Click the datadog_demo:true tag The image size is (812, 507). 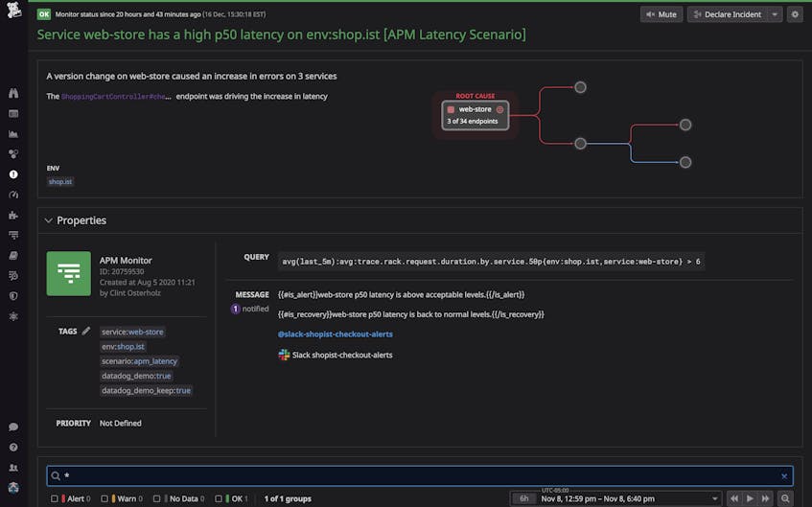[x=136, y=376]
